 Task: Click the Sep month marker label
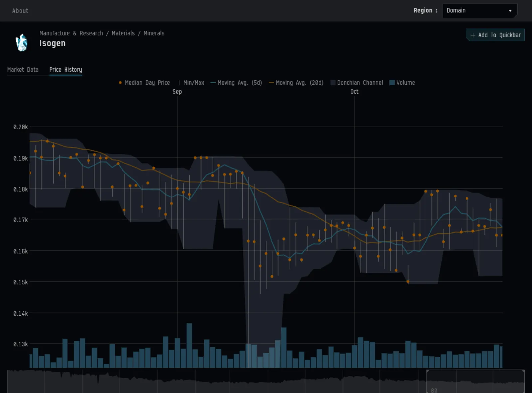tap(177, 92)
